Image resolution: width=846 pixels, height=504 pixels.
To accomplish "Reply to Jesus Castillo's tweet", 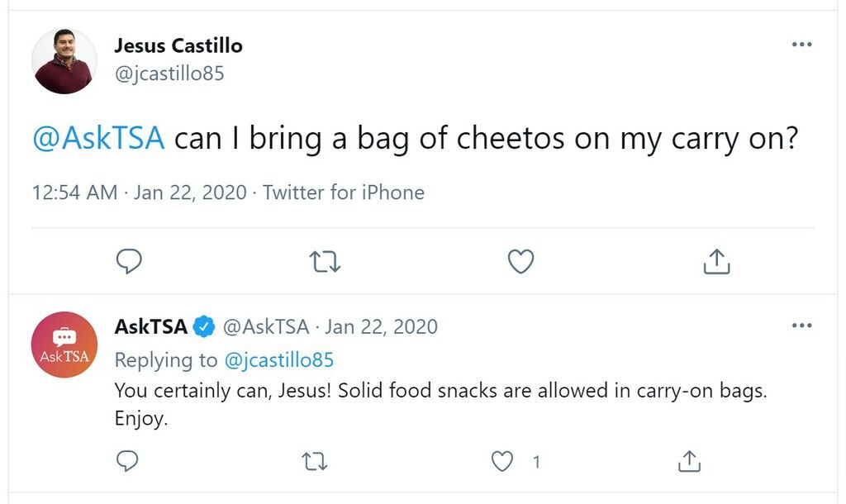I will 129,261.
